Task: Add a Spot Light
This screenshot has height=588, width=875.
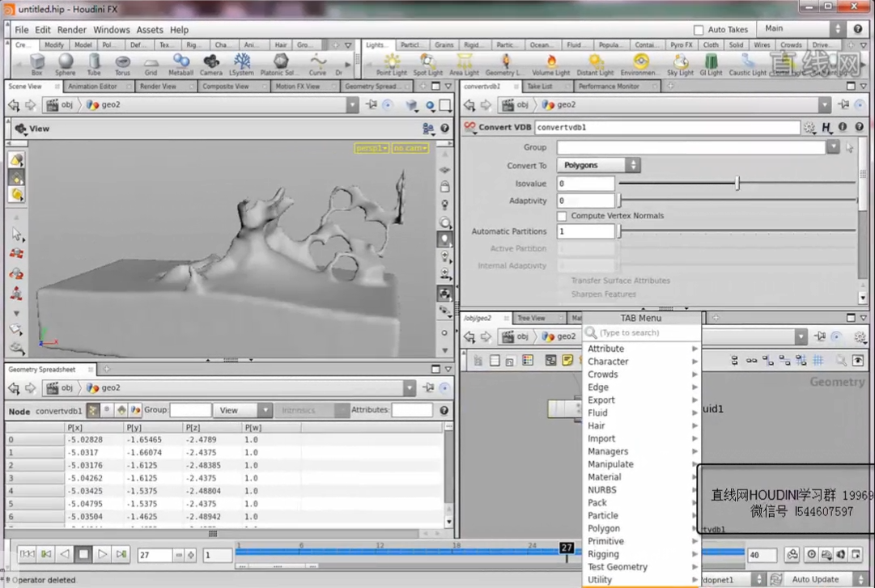Action: (428, 64)
